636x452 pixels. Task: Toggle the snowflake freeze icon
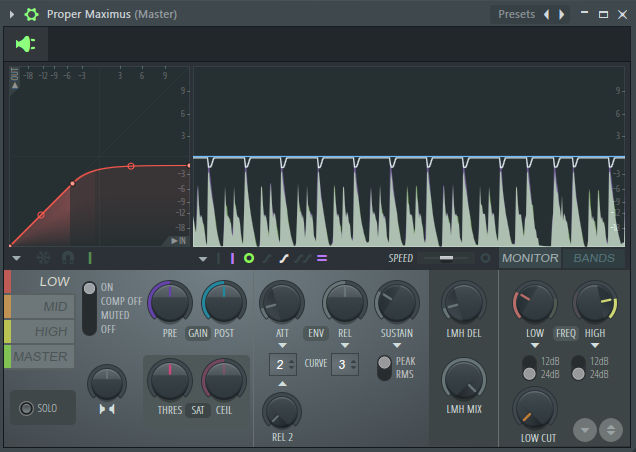coord(44,258)
